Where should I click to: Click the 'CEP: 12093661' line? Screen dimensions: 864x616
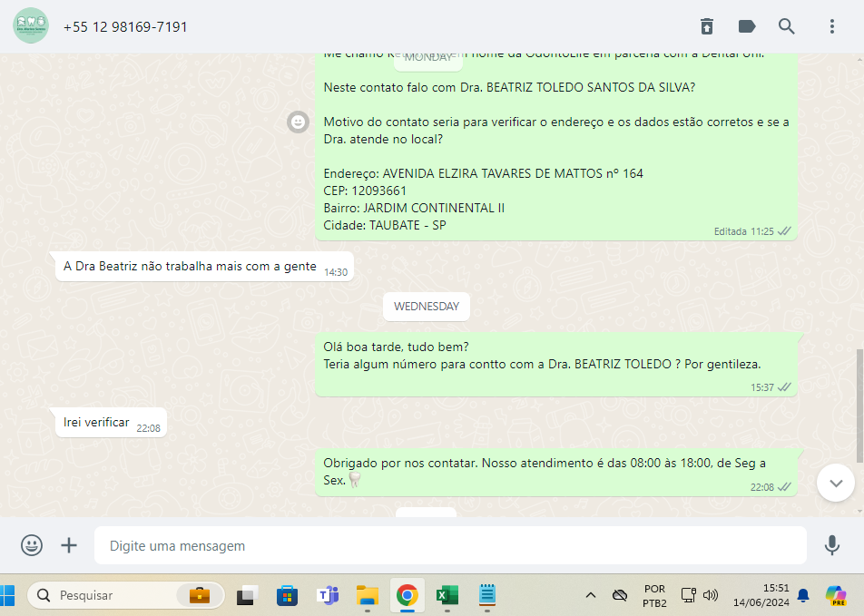click(365, 191)
